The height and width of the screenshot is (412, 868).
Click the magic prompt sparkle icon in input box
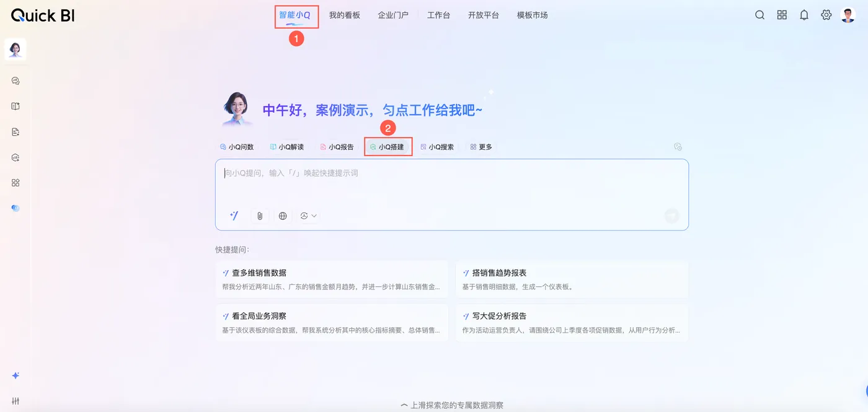tap(234, 216)
